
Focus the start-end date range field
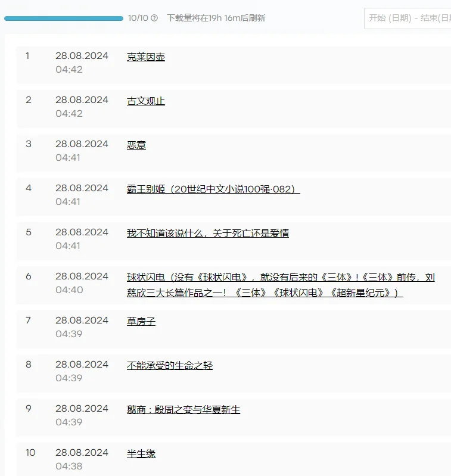click(408, 18)
